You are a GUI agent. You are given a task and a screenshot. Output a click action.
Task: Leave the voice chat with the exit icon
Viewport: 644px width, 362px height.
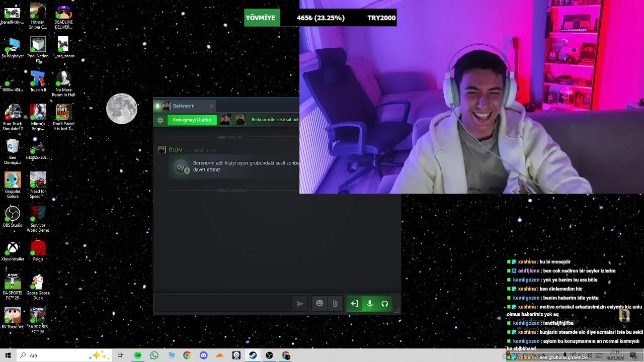point(354,304)
